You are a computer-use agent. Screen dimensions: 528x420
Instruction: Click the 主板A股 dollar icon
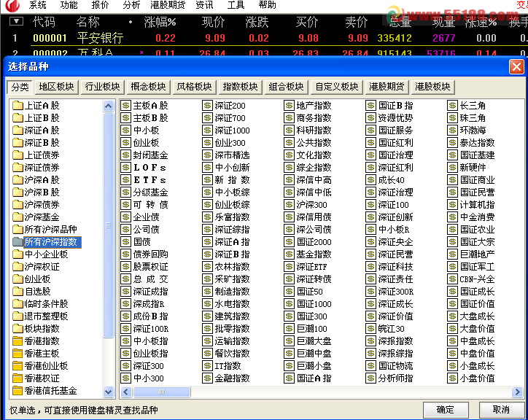pyautogui.click(x=125, y=106)
